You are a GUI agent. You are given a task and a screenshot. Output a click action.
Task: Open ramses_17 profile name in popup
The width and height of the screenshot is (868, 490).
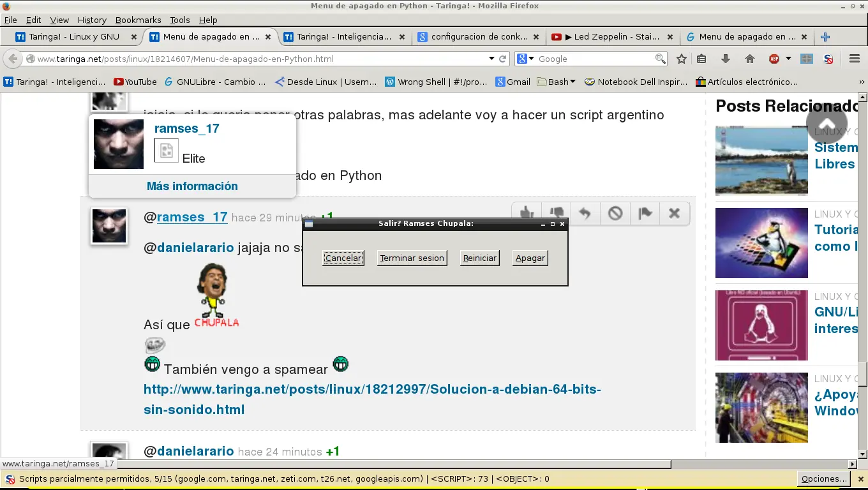[186, 128]
